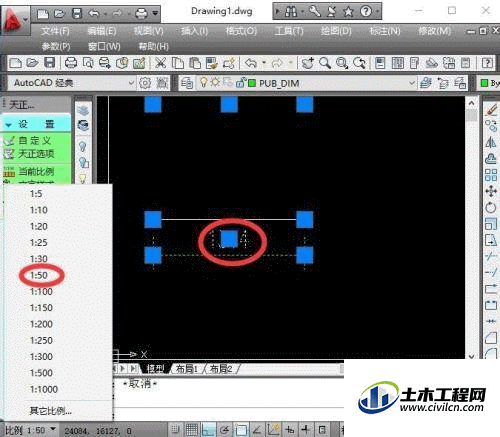Open the 标注(N) menu
Image resolution: width=500 pixels, height=437 pixels.
(385, 31)
